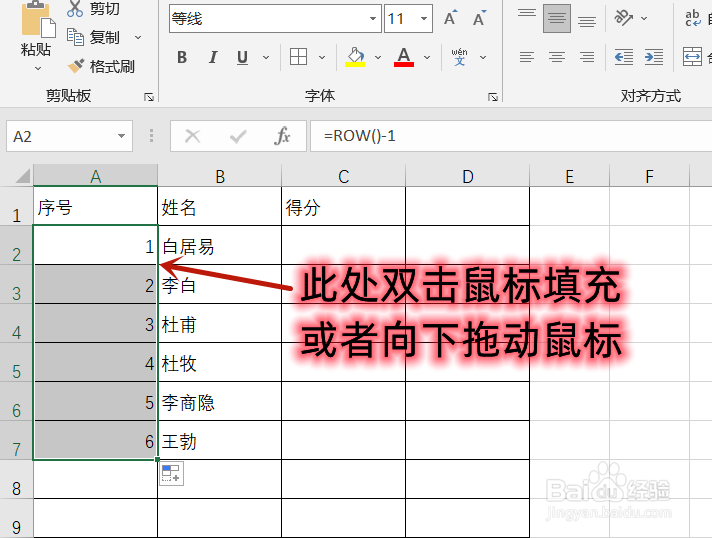Viewport: 712px width, 538px height.
Task: Expand the Name Box dropdown arrow
Action: (x=121, y=136)
